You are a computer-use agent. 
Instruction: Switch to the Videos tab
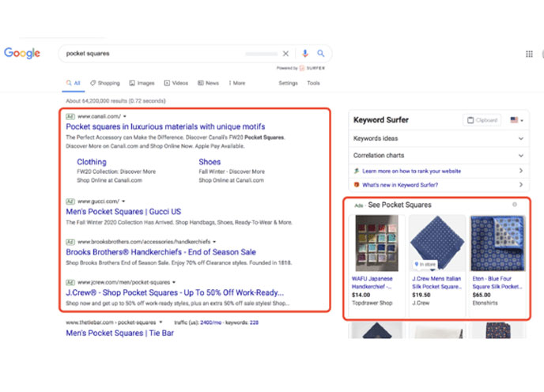coord(176,83)
